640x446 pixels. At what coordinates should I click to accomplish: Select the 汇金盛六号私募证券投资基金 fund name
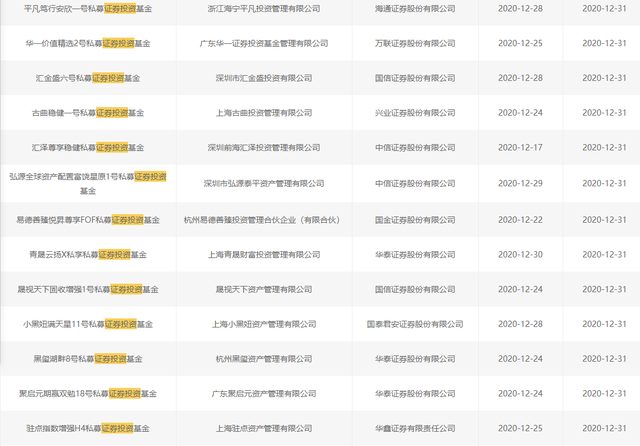coord(88,78)
